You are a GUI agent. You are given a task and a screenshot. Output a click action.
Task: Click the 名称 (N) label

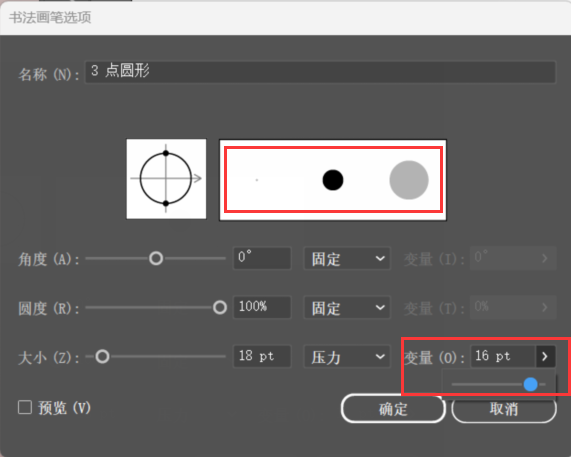48,74
